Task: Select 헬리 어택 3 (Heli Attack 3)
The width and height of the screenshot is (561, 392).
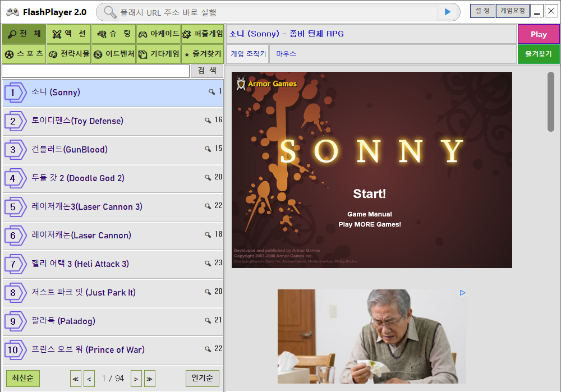Action: (x=113, y=265)
